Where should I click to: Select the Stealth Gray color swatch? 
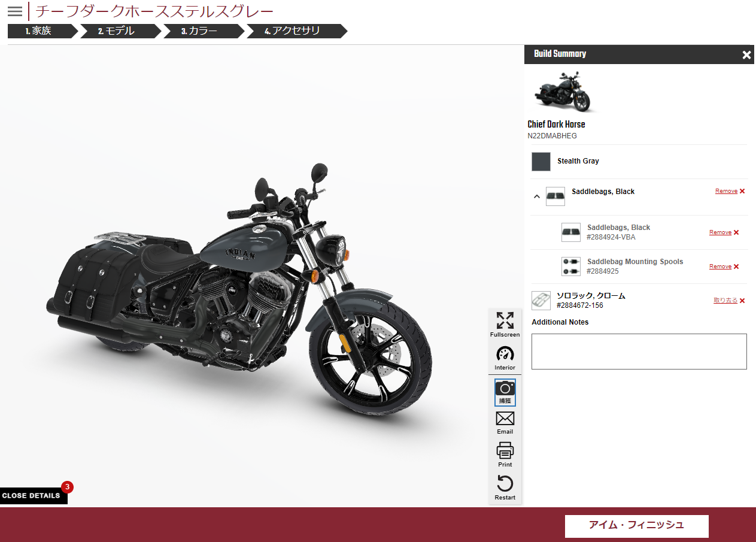[541, 162]
